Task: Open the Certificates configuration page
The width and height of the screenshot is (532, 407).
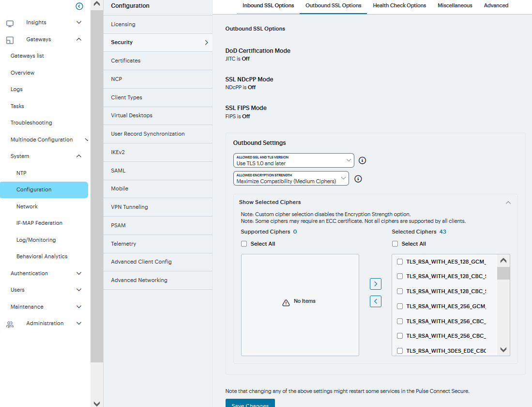Action: 126,61
